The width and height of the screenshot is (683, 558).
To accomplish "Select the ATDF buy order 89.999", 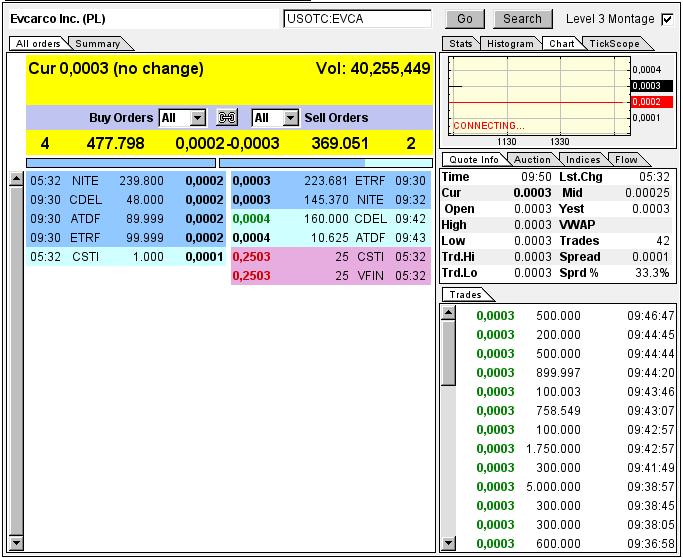I will [126, 219].
